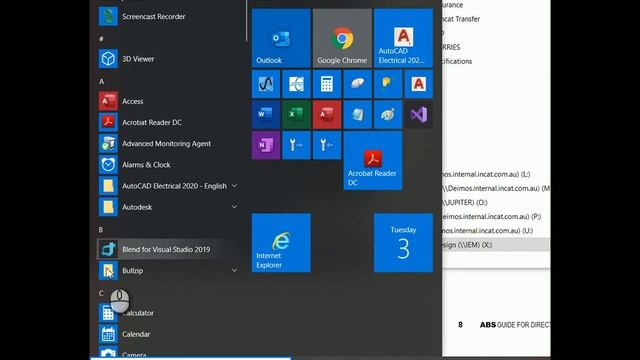The image size is (640, 360).
Task: Click the 'C' section letter header
Action: click(x=101, y=293)
